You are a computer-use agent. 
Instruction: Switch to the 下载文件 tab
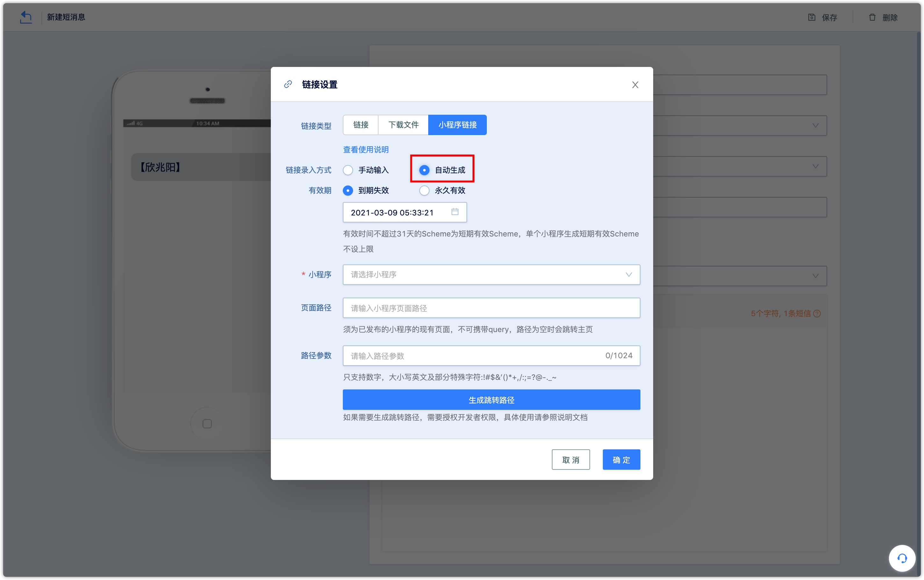point(403,125)
